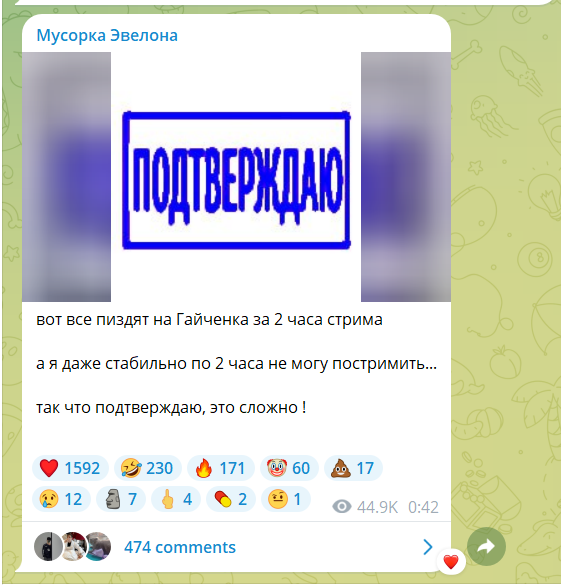Viewport: 561px width, 585px height.
Task: Open the forward share arrow button
Action: [486, 547]
